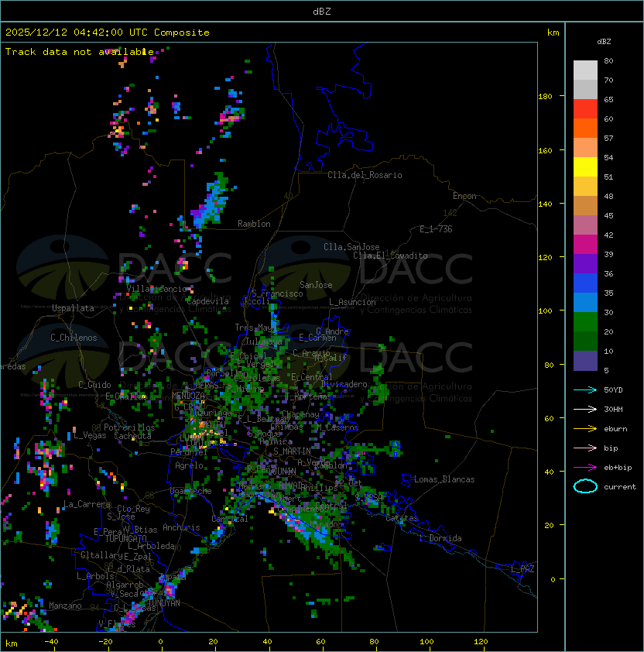Image resolution: width=644 pixels, height=652 pixels.
Task: Click the white 30HM arrow icon
Action: [585, 409]
